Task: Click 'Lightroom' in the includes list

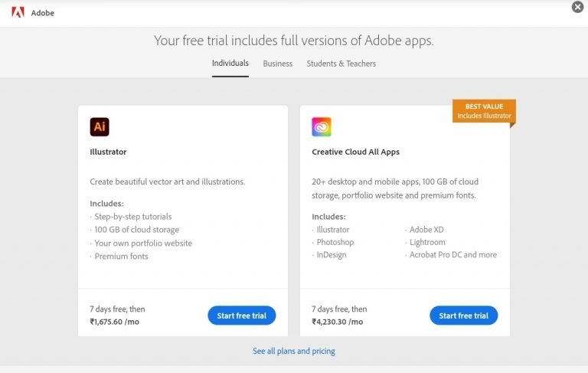Action: 427,243
